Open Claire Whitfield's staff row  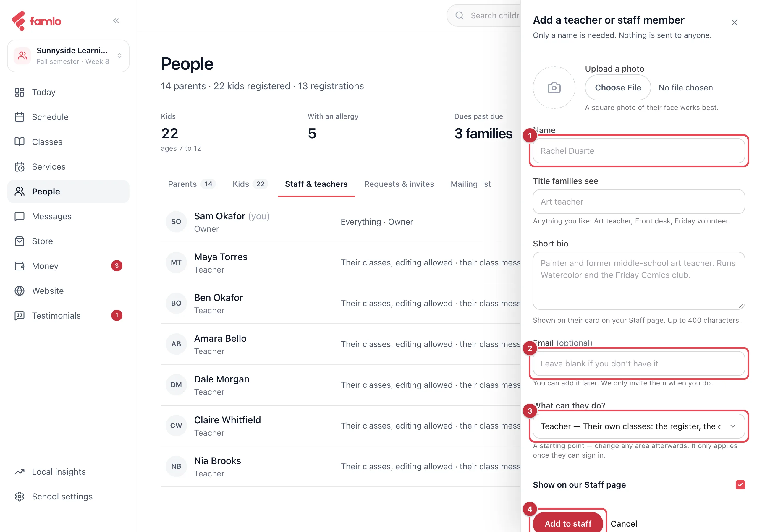(x=341, y=426)
